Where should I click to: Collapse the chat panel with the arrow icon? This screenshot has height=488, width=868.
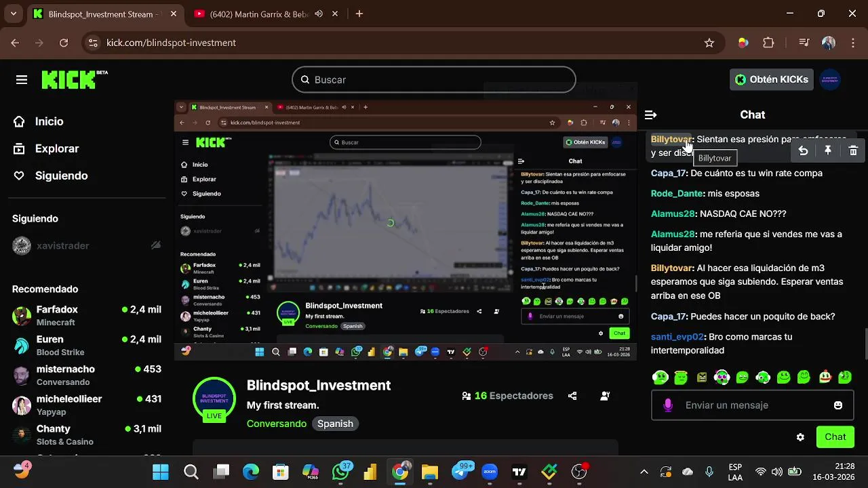point(650,115)
